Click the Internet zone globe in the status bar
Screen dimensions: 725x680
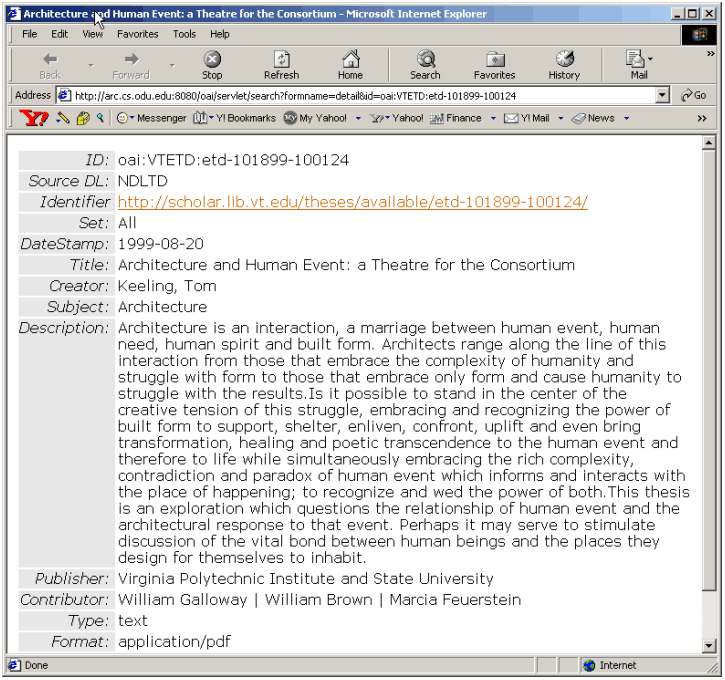tap(589, 665)
